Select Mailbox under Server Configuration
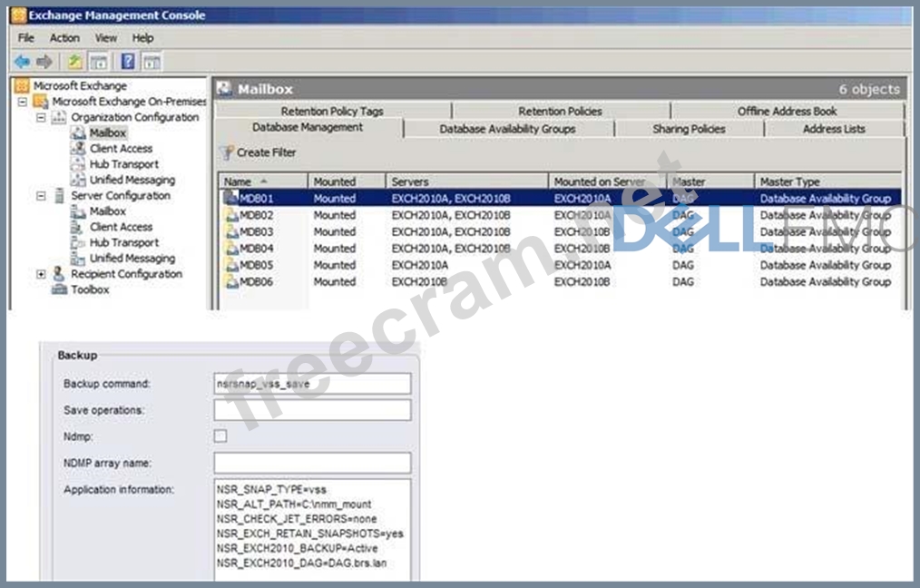920x588 pixels. pos(107,211)
